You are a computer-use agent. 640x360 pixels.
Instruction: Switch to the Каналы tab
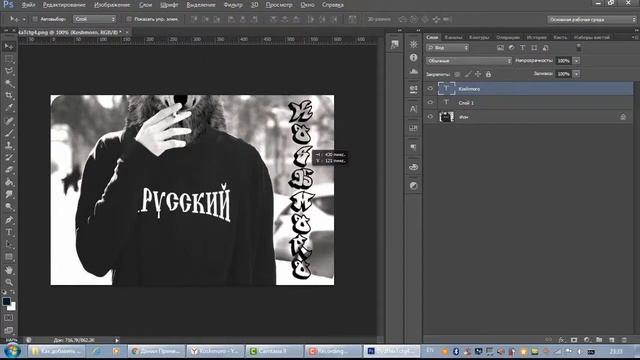click(453, 37)
